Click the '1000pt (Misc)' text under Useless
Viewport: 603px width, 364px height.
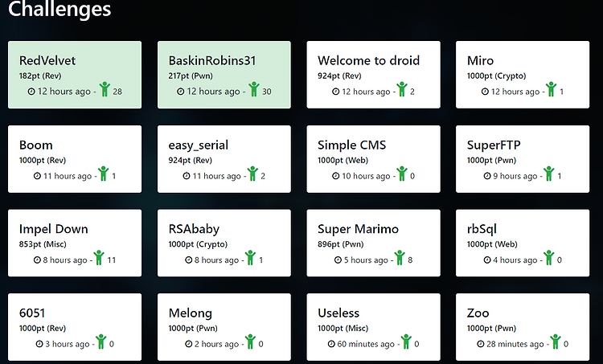(x=343, y=329)
